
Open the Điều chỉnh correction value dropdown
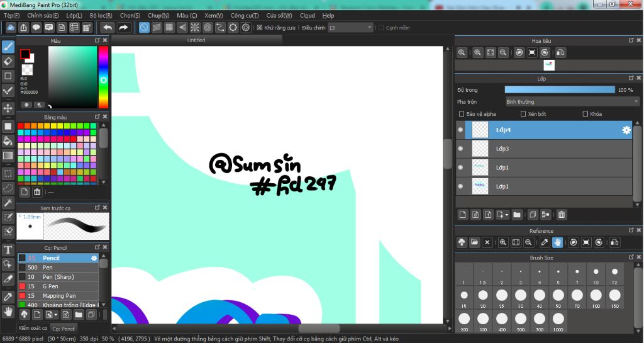350,28
